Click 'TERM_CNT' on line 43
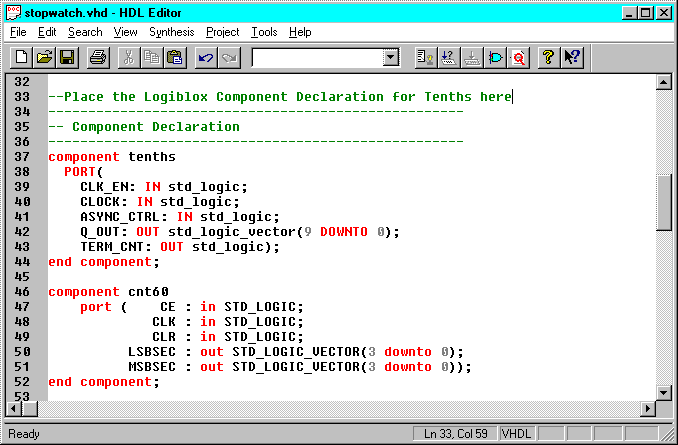The width and height of the screenshot is (678, 445). click(112, 247)
